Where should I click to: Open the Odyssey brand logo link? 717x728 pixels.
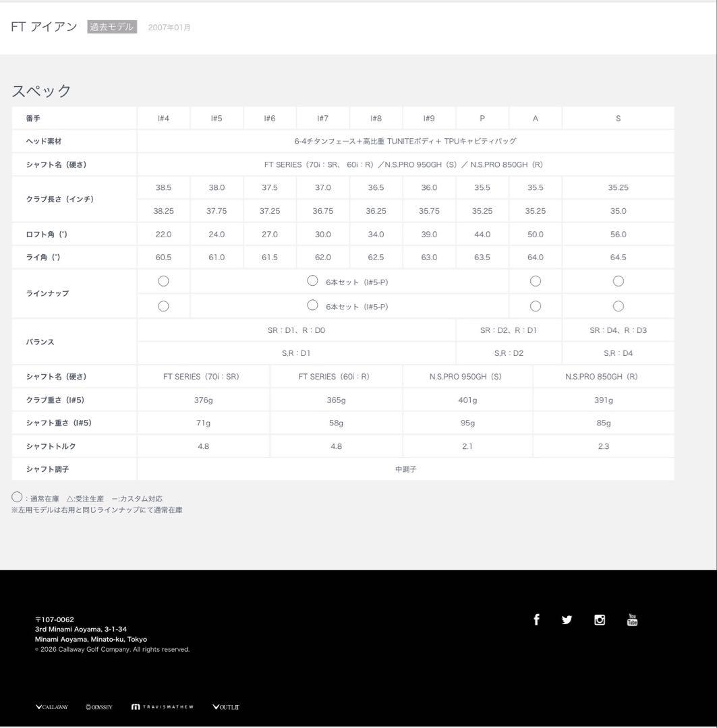(x=99, y=707)
